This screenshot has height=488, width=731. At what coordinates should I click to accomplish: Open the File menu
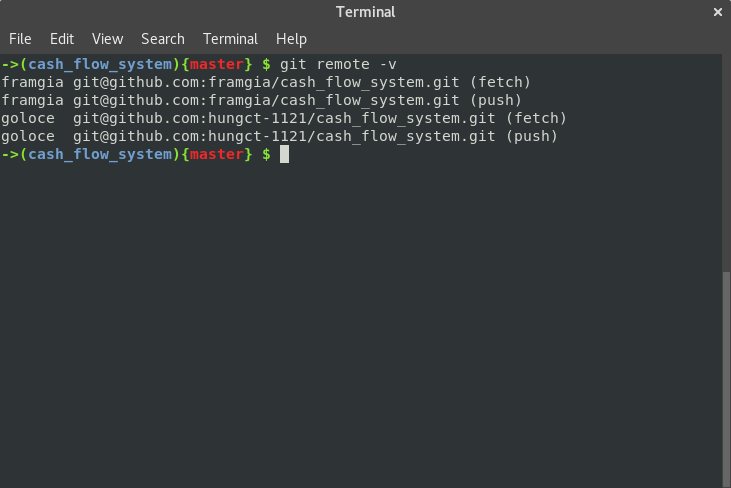click(x=20, y=39)
